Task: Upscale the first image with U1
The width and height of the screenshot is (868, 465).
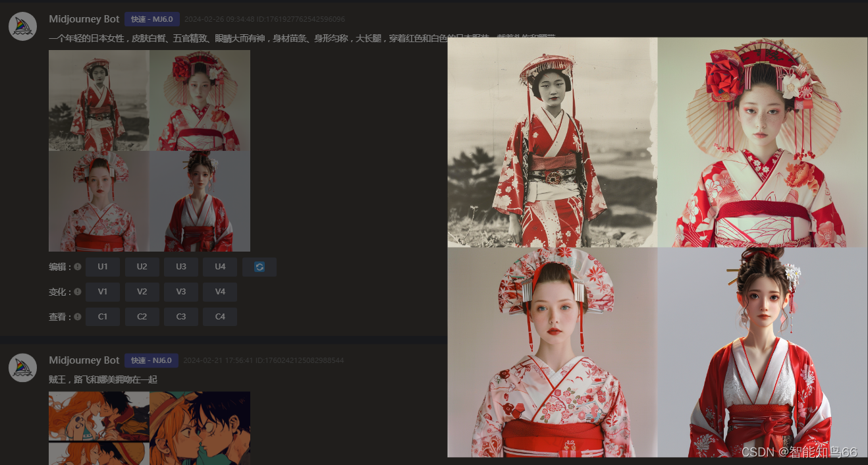Action: click(103, 267)
